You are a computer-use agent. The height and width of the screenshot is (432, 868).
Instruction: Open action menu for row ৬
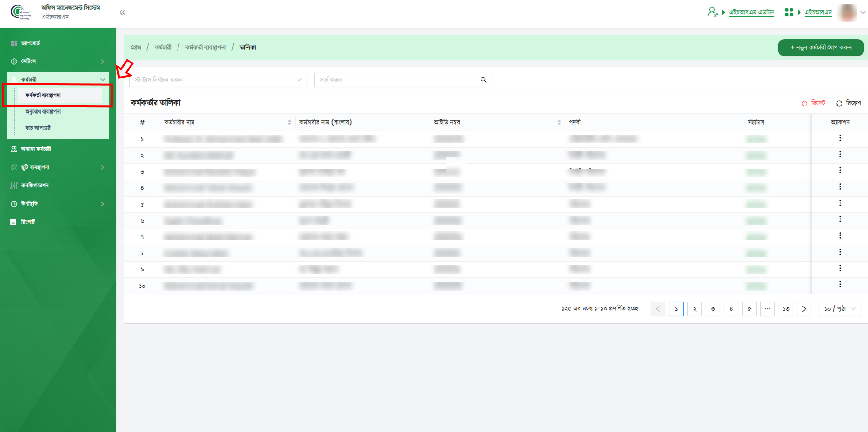pyautogui.click(x=840, y=219)
